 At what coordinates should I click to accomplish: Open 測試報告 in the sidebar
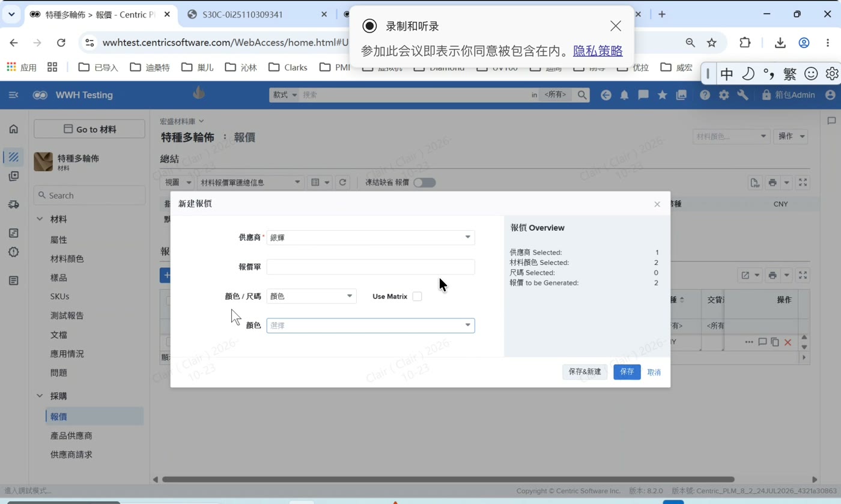click(x=67, y=315)
